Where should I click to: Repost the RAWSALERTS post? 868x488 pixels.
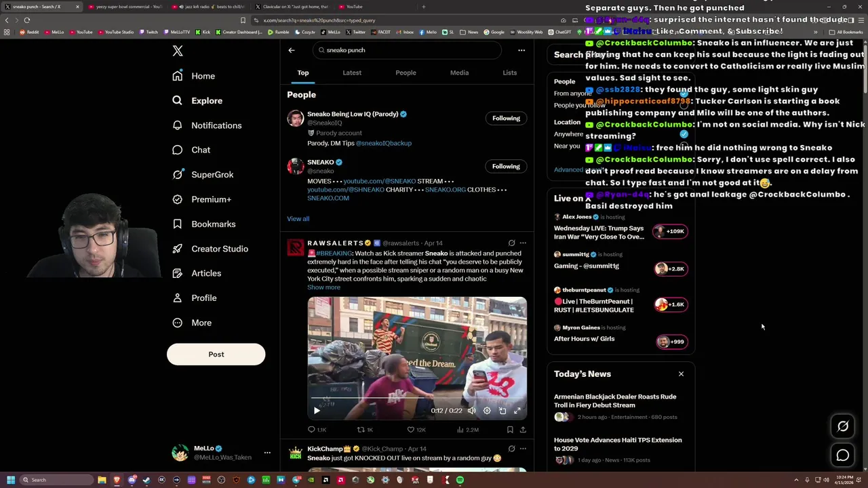[x=365, y=430]
